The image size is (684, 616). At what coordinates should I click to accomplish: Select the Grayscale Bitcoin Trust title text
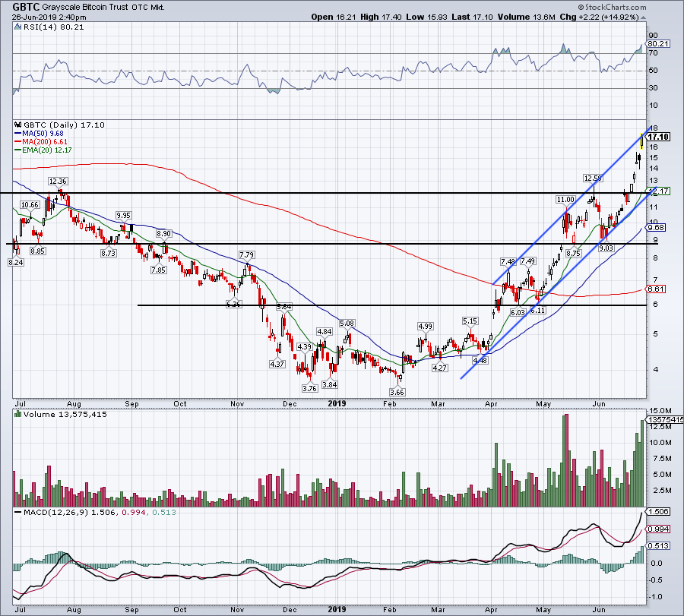(85, 8)
